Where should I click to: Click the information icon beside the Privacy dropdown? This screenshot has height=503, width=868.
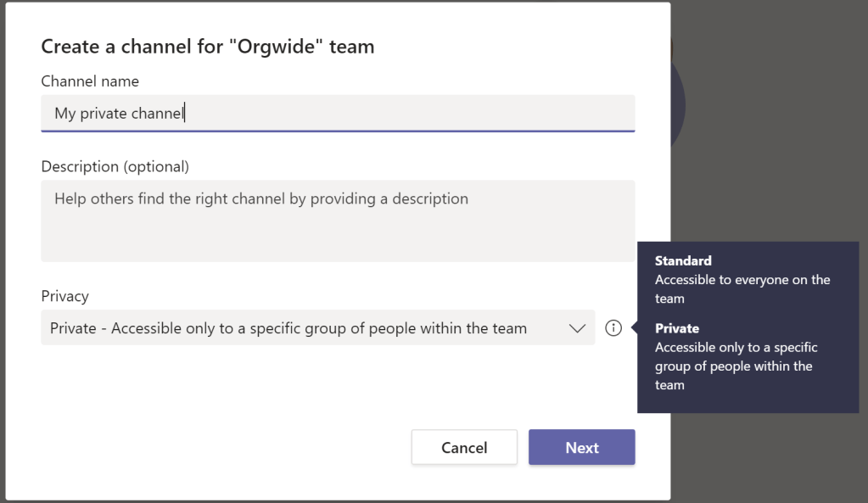coord(613,327)
